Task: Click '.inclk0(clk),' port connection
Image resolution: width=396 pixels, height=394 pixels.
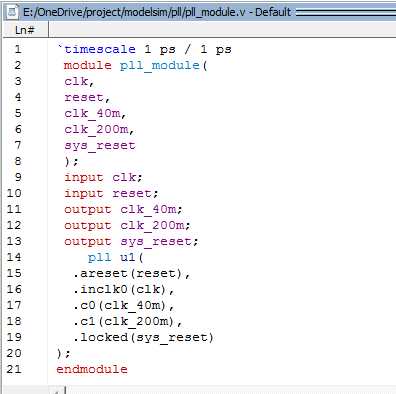Action: click(123, 289)
